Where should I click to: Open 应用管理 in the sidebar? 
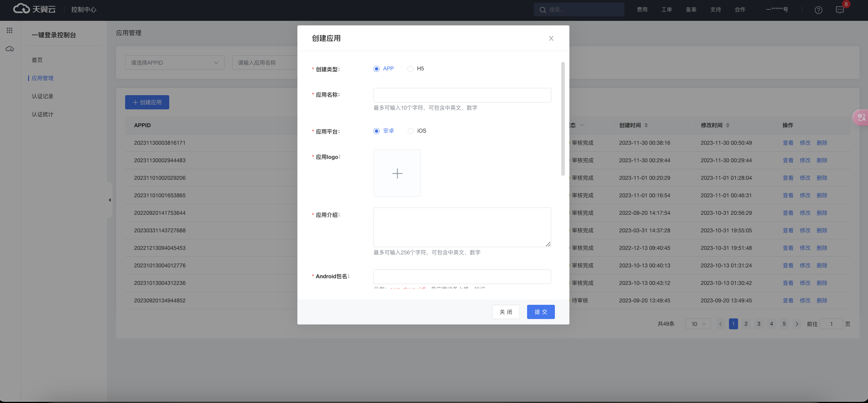(x=42, y=78)
